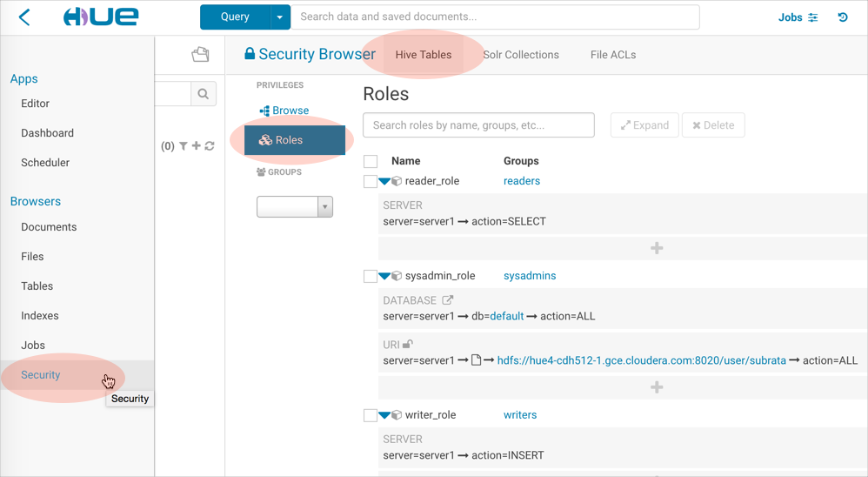
Task: Select the sysadmin_role checkbox
Action: [371, 276]
